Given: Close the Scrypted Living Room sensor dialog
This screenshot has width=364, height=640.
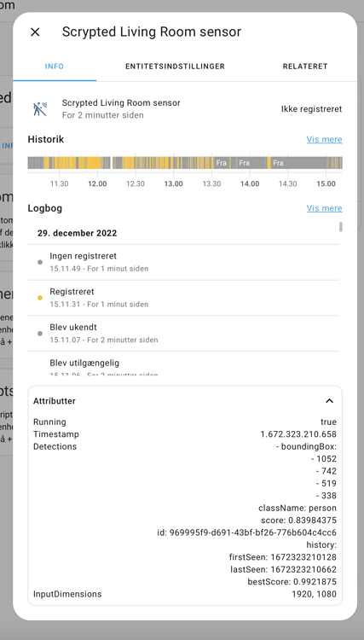Looking at the screenshot, I should [35, 32].
